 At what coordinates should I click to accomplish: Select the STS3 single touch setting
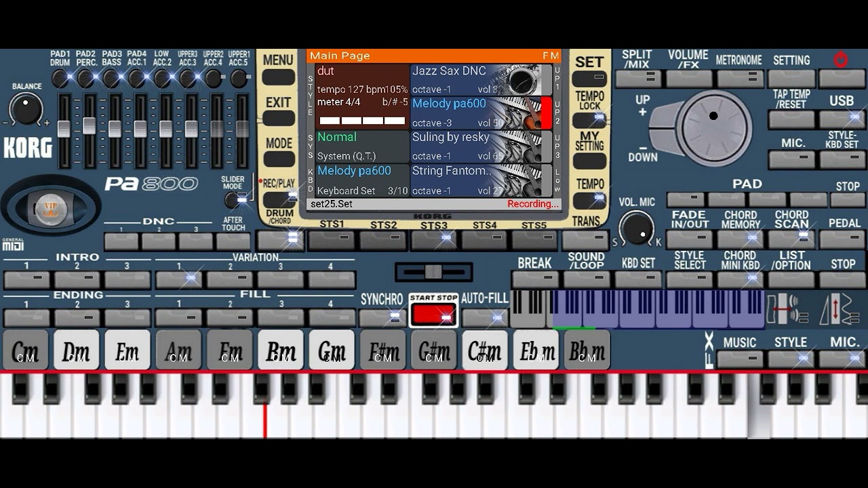[433, 239]
